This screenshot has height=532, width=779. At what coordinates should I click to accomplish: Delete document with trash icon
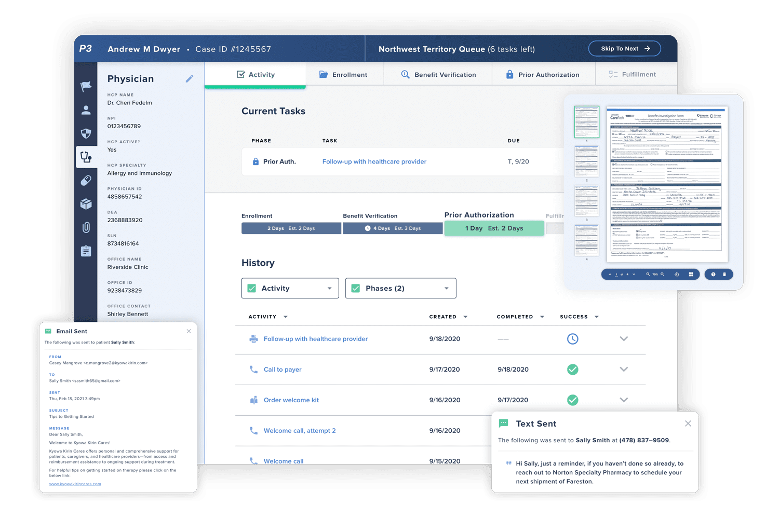tap(724, 274)
